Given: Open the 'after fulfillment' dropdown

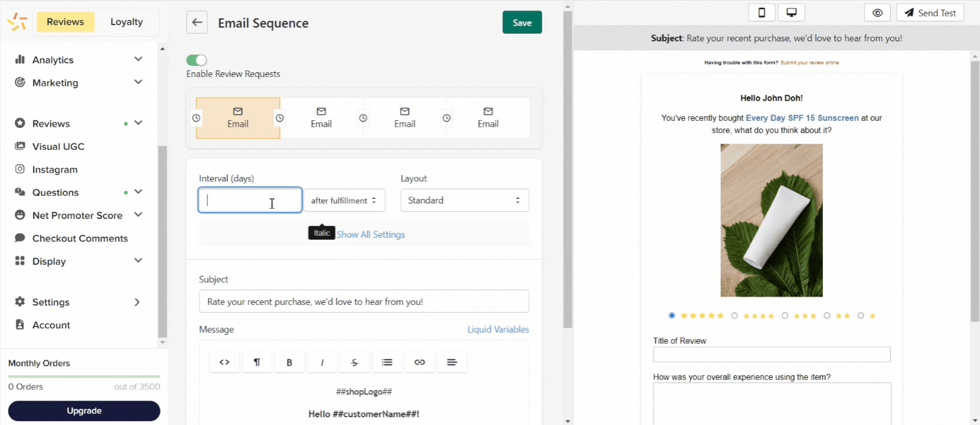Looking at the screenshot, I should pyautogui.click(x=344, y=200).
